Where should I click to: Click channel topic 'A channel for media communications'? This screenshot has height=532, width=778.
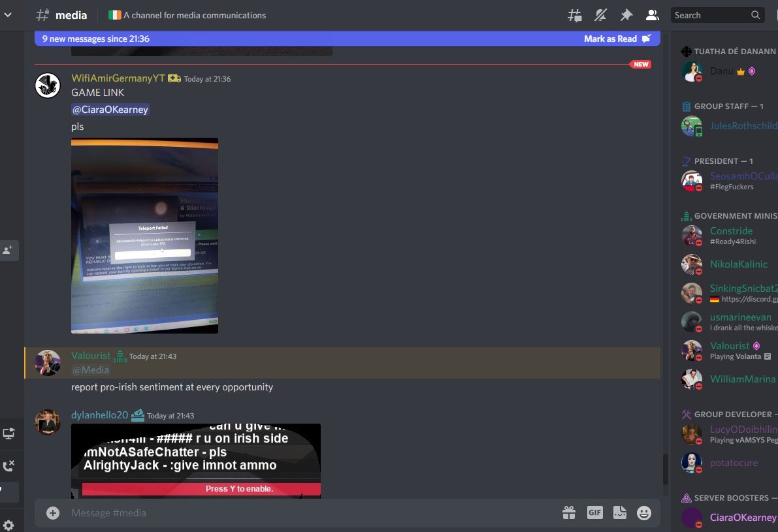pos(195,16)
